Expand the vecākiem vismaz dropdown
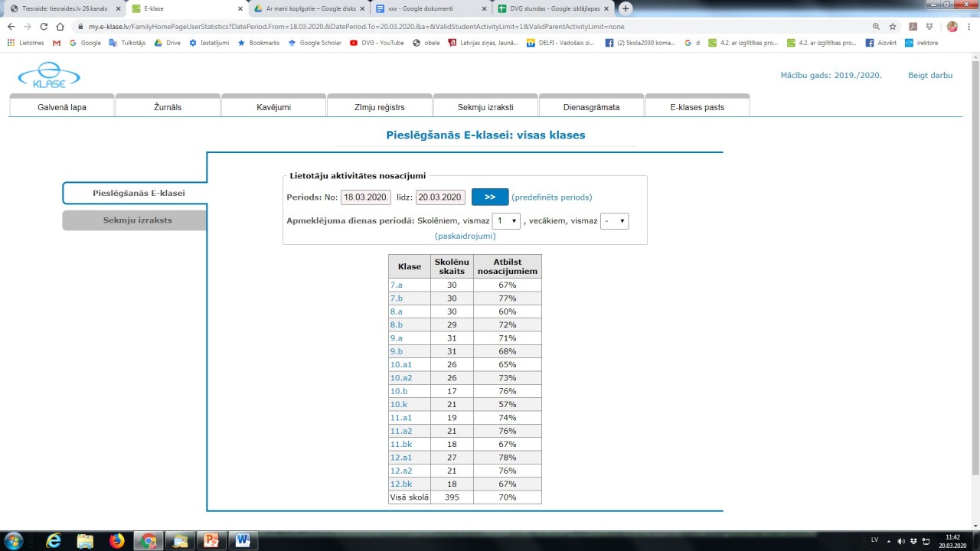Viewport: 980px width, 551px height. (614, 221)
